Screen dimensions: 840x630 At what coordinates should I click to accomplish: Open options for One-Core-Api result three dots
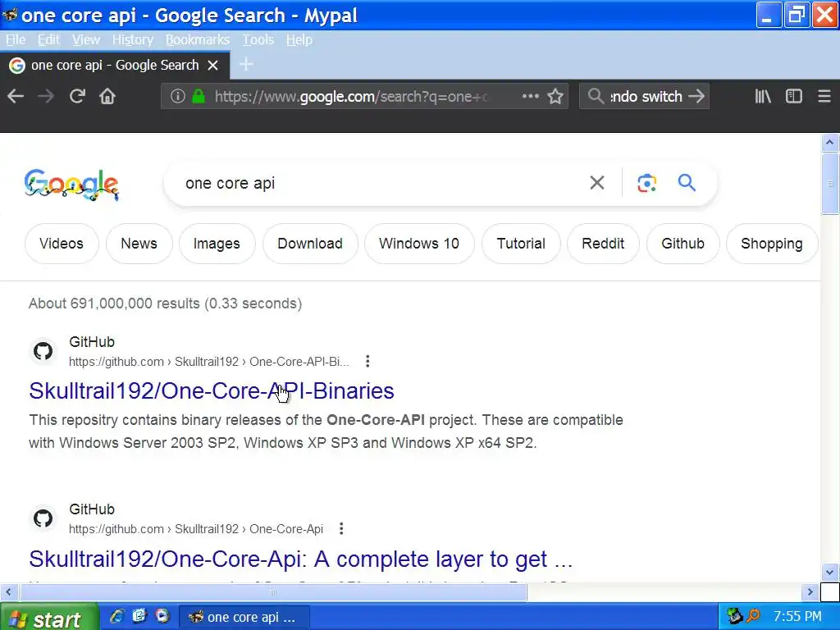[341, 529]
